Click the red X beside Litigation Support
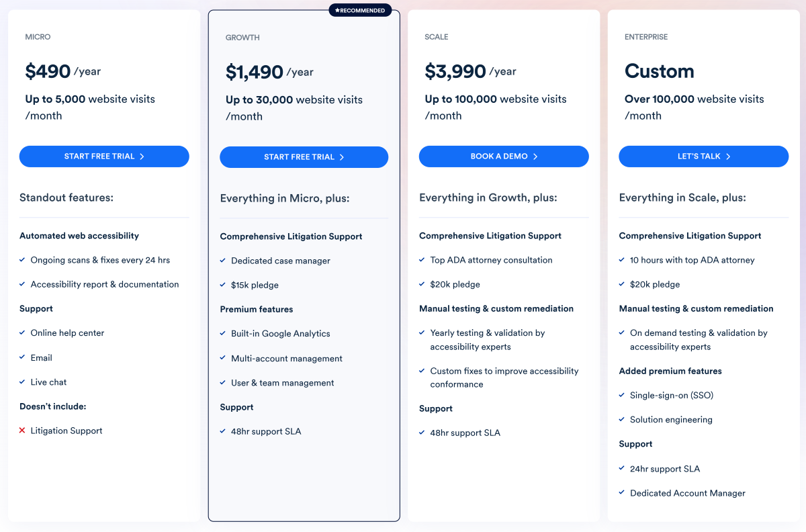This screenshot has width=806, height=532. (22, 431)
